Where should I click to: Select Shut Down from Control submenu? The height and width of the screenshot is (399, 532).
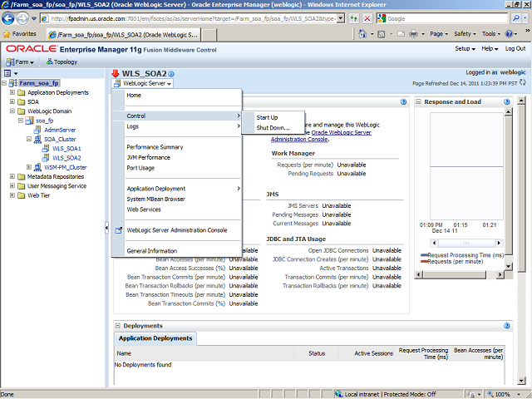[273, 128]
